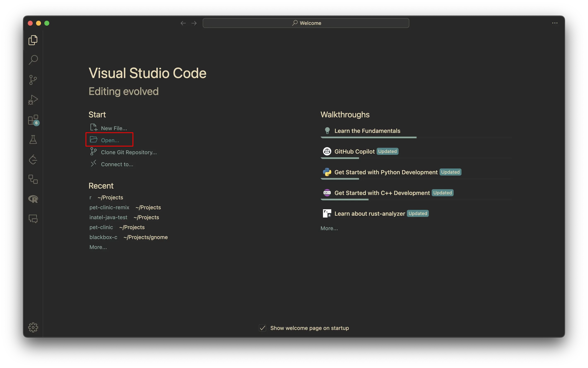588x368 pixels.
Task: Click the rust-analyzer walkthrough icon
Action: pyautogui.click(x=327, y=213)
